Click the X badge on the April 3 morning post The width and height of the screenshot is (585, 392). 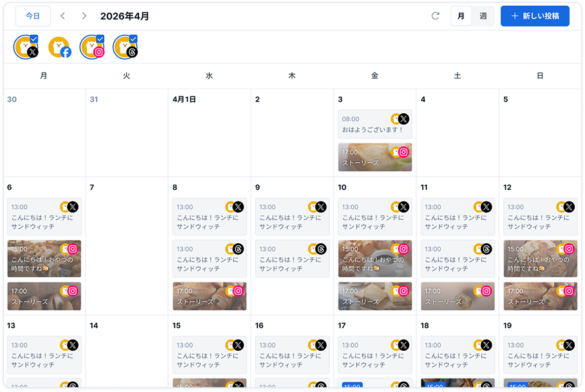(x=404, y=118)
